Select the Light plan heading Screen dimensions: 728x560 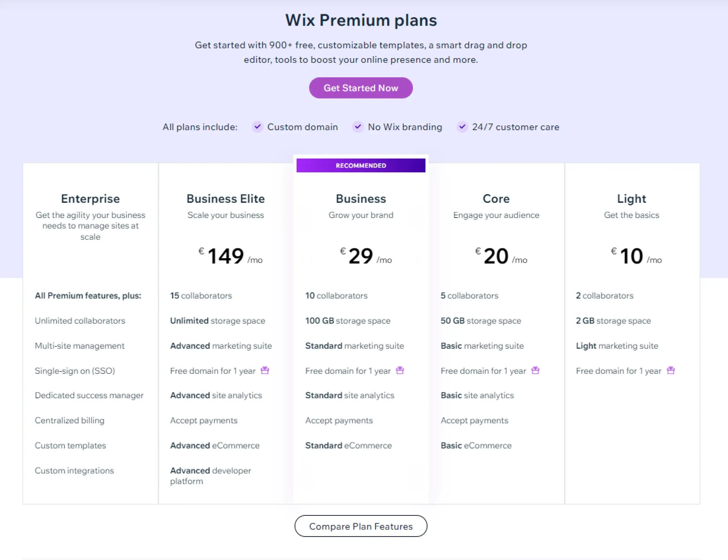pos(631,198)
